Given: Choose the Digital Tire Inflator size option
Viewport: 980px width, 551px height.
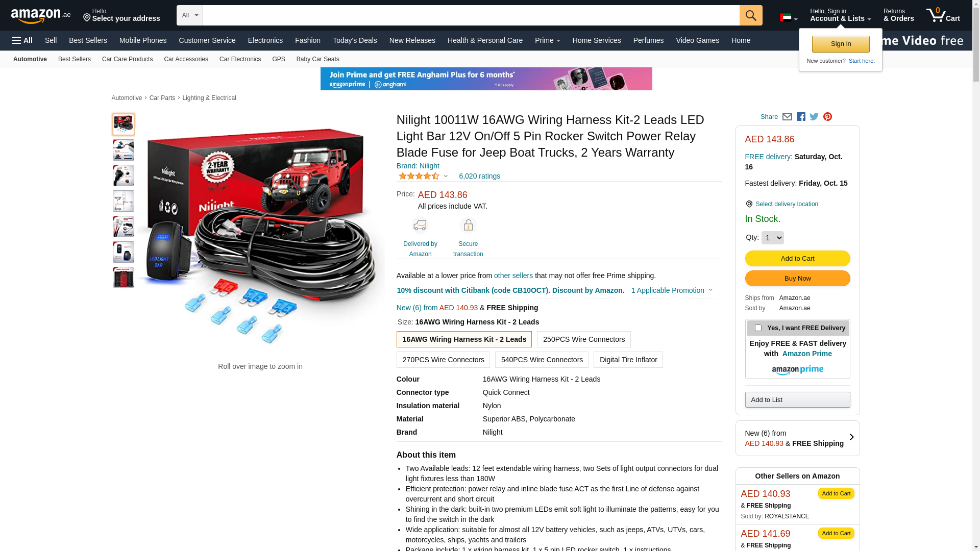Looking at the screenshot, I should tap(628, 360).
